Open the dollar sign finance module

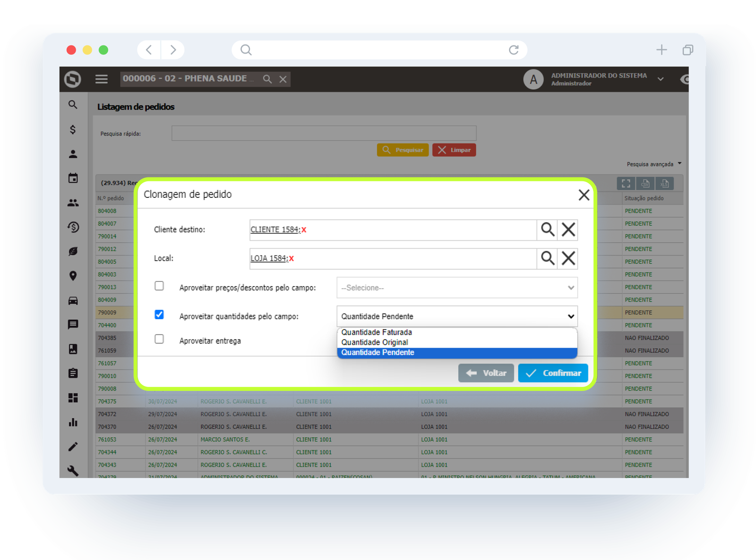coord(73,129)
